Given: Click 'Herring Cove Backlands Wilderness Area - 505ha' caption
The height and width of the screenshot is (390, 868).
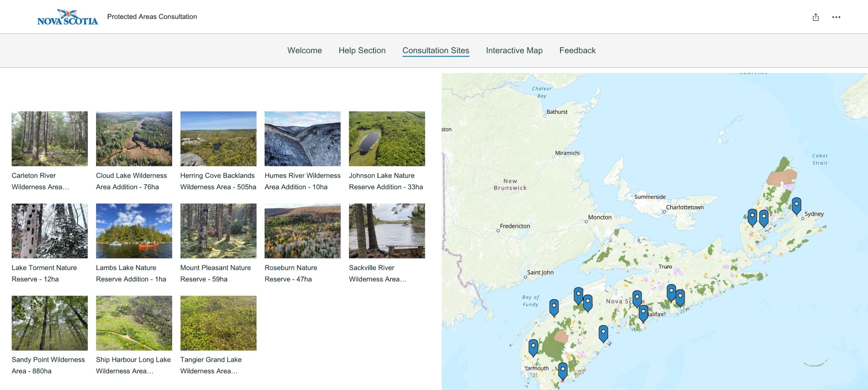Looking at the screenshot, I should point(218,181).
